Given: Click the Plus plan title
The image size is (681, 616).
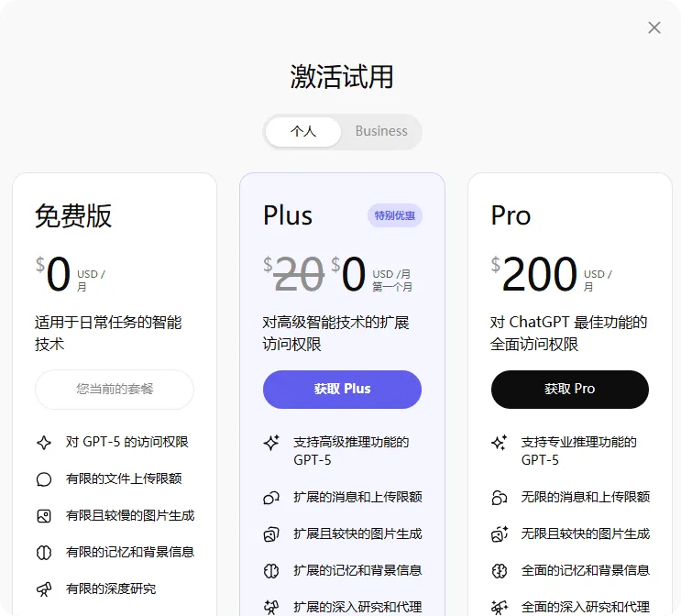Looking at the screenshot, I should [x=288, y=215].
